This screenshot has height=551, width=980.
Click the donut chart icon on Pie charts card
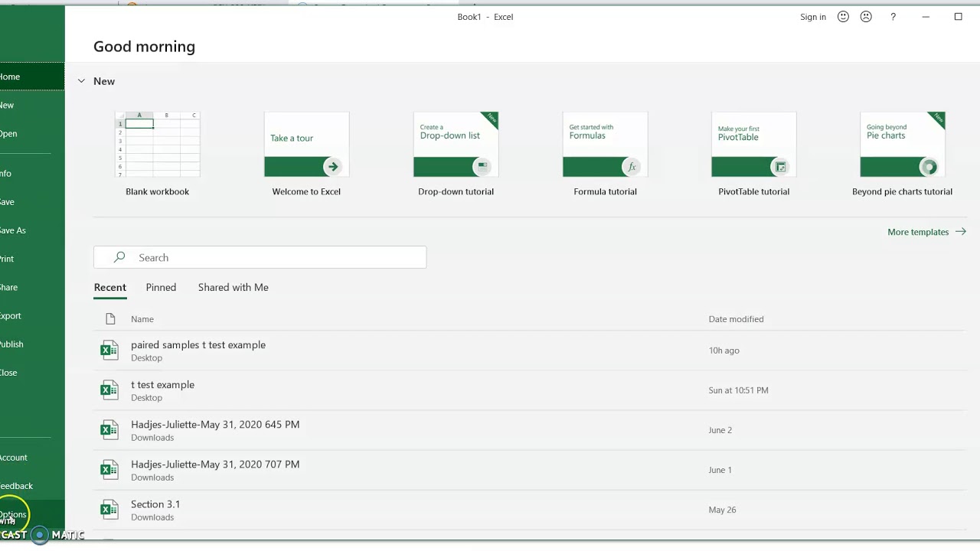929,167
